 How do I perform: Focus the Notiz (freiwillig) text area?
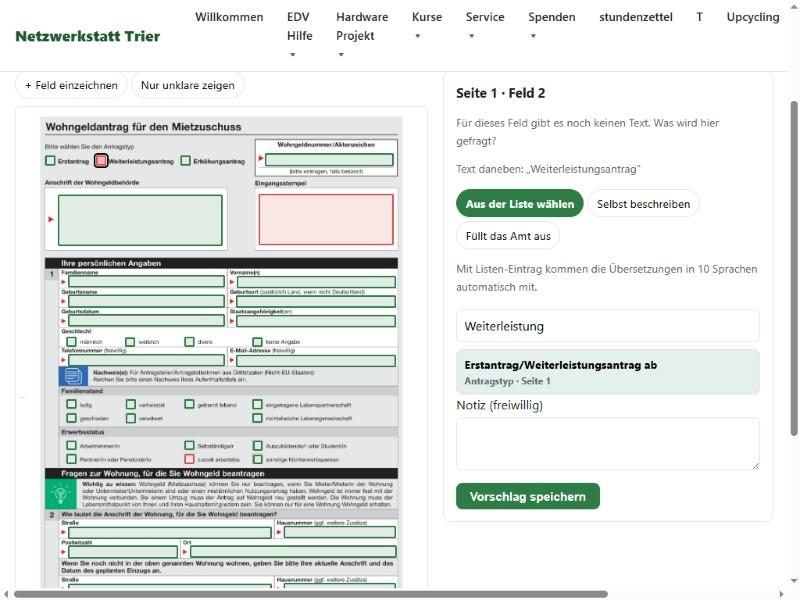pyautogui.click(x=608, y=444)
